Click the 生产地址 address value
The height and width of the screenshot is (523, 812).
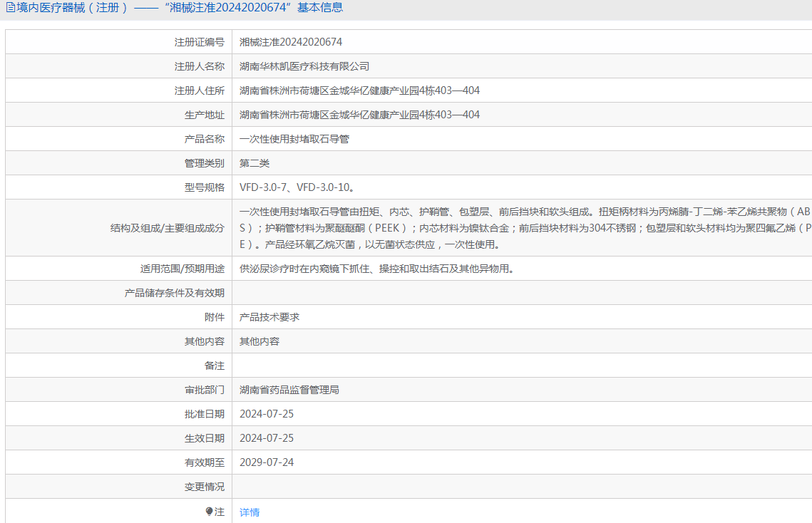pyautogui.click(x=359, y=115)
